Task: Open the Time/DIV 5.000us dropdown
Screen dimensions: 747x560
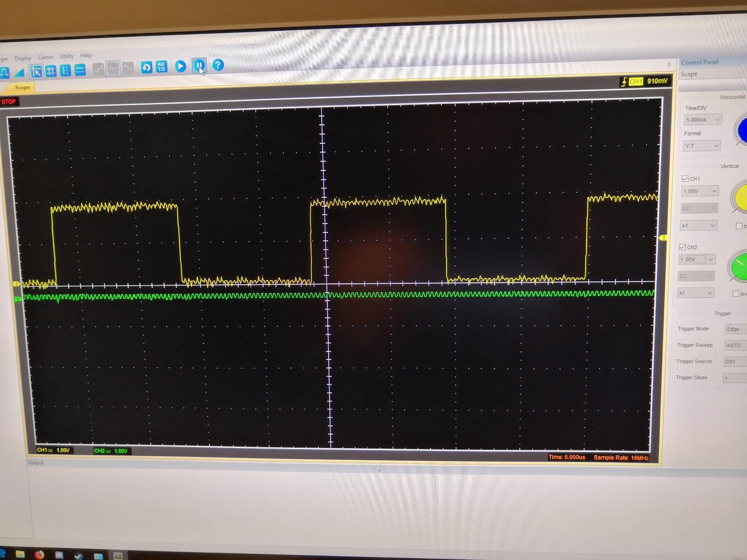Action: [x=703, y=120]
